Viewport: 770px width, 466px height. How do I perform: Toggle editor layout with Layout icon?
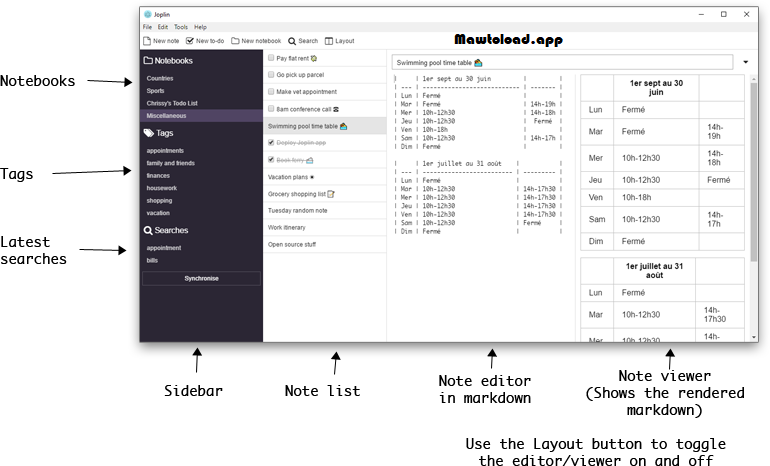(329, 41)
